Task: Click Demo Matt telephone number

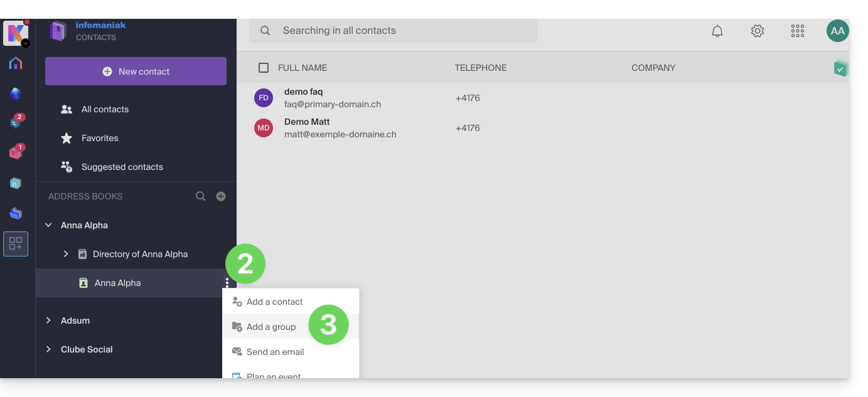Action: [x=468, y=128]
